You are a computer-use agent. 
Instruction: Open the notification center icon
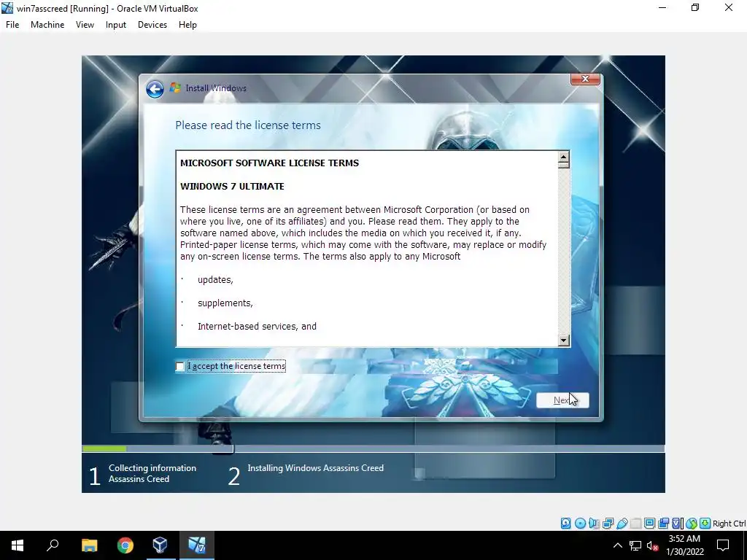point(723,545)
